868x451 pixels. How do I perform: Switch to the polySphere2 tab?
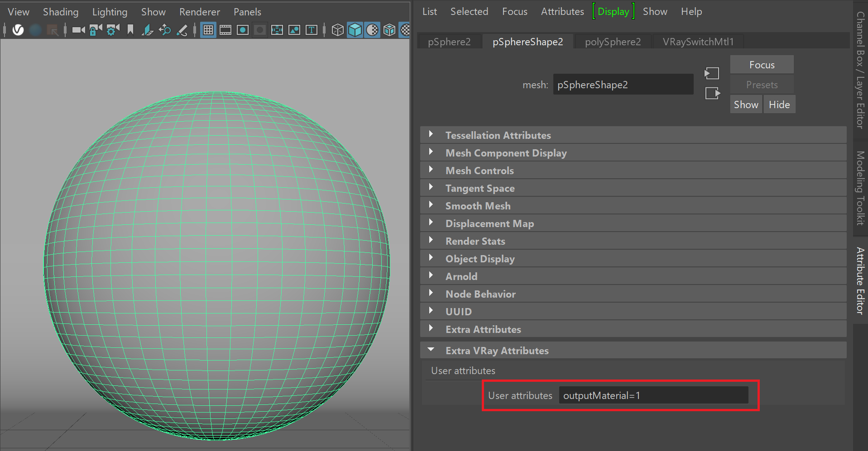(x=613, y=42)
